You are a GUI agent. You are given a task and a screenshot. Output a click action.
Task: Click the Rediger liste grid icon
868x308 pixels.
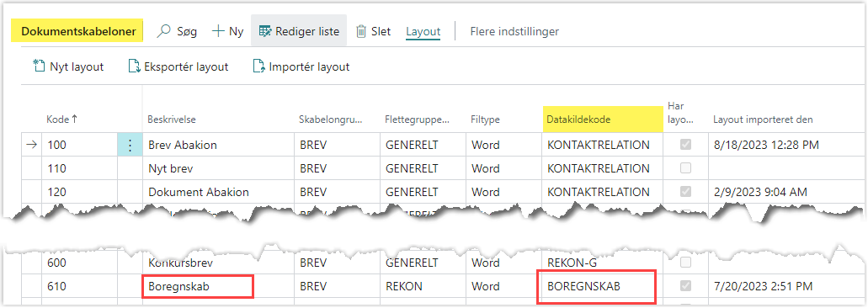coord(265,31)
